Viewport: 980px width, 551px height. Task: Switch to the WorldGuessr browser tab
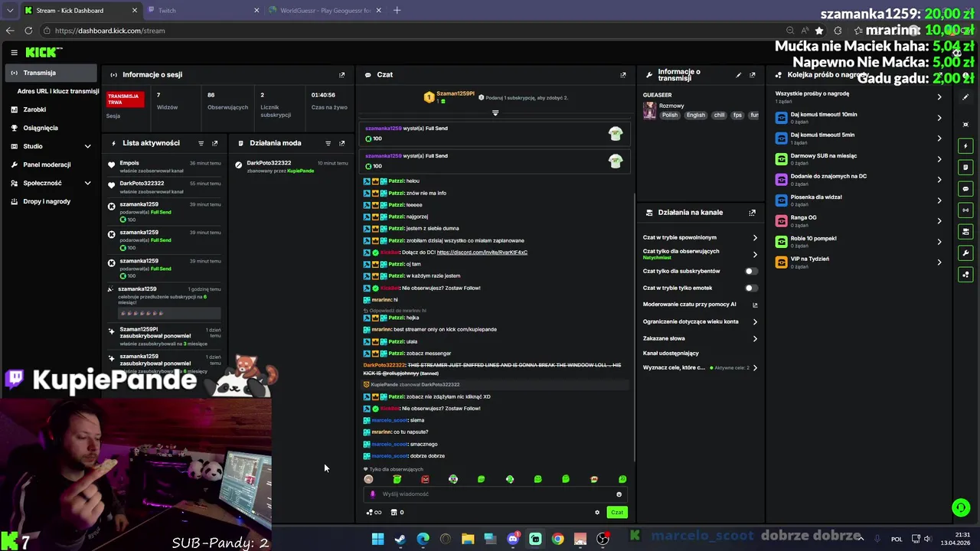pos(326,11)
